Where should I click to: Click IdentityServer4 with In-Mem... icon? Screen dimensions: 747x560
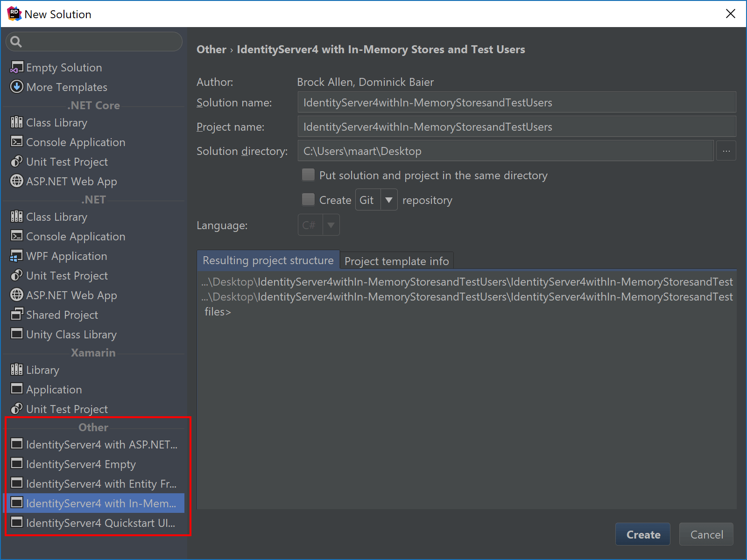17,503
